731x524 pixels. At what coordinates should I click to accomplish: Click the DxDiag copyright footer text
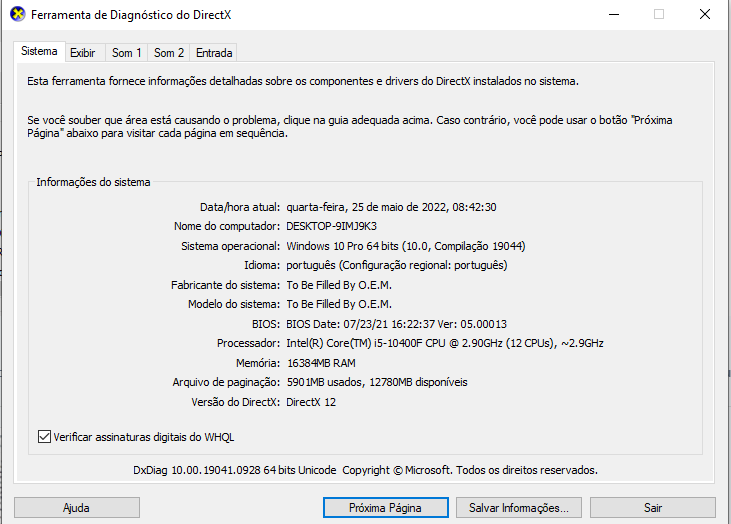coord(366,470)
